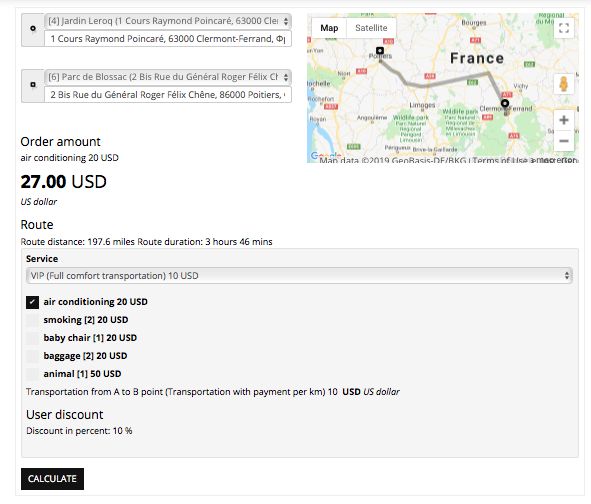Zoom in on the map
The height and width of the screenshot is (504, 591).
[x=563, y=120]
